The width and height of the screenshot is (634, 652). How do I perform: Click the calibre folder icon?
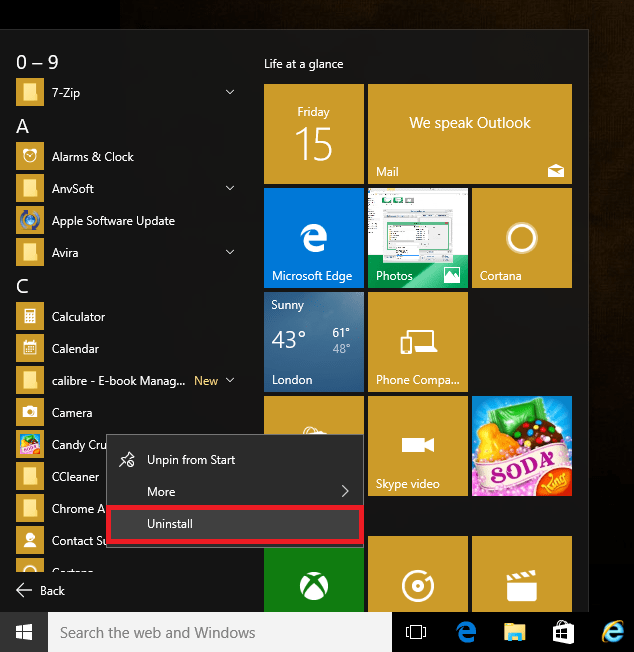pyautogui.click(x=30, y=380)
